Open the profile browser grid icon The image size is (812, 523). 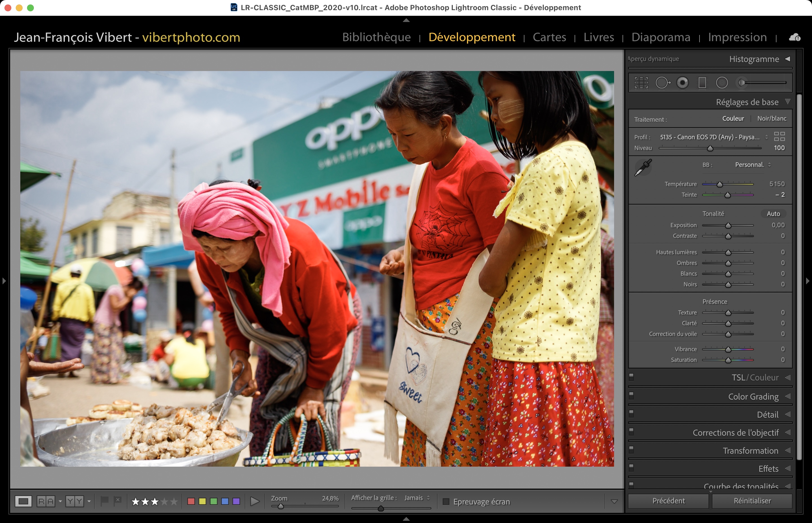click(779, 136)
